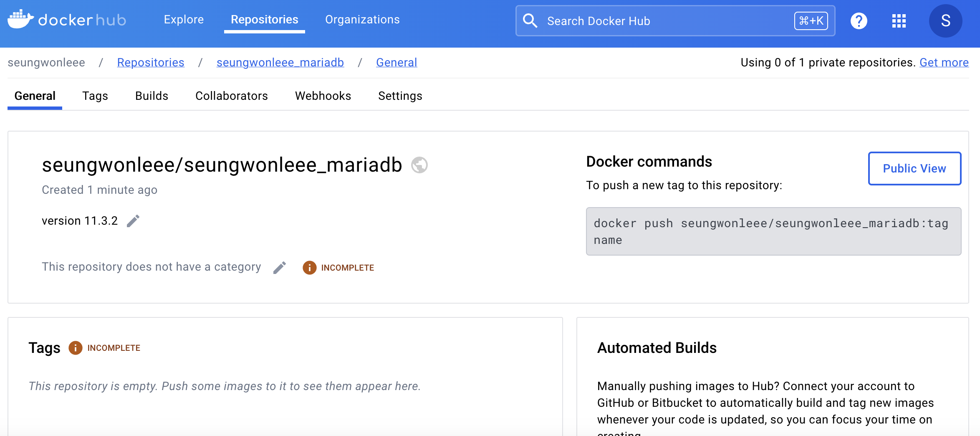Click the 'Docker commands' heading
Screen dimensions: 980x436
649,162
